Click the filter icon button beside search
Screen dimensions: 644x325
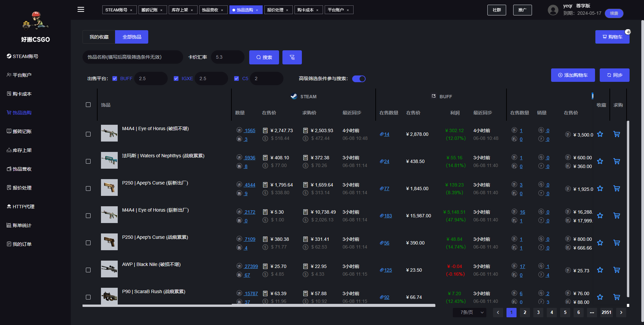click(292, 57)
